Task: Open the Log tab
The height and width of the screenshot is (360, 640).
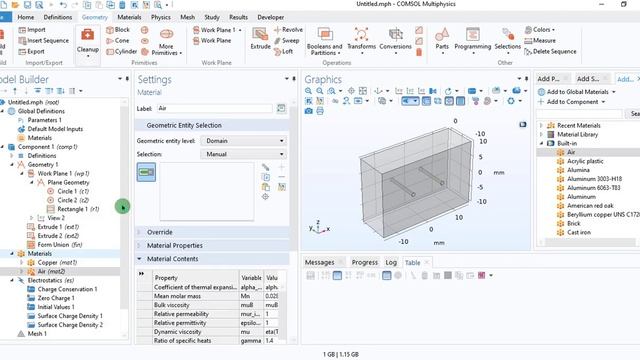Action: [x=391, y=262]
